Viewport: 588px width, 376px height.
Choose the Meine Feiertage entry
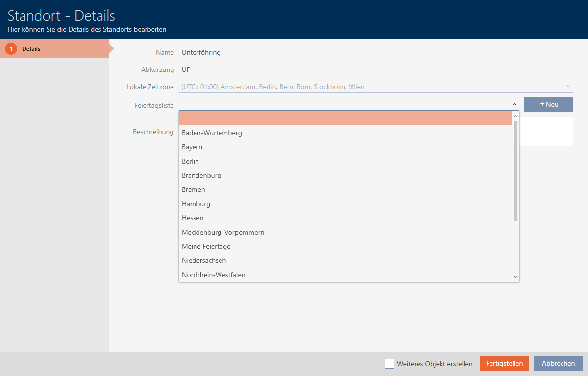click(206, 246)
